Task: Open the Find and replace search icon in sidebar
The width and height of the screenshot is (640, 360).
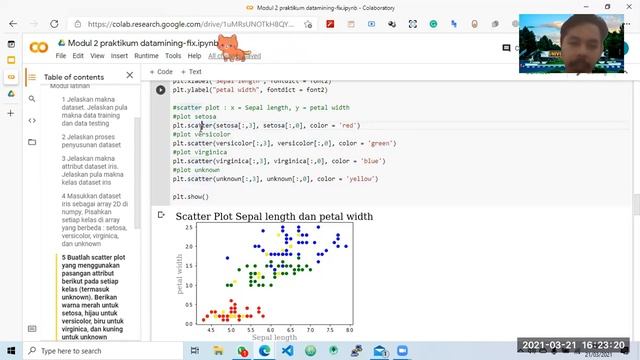Action: click(32, 99)
